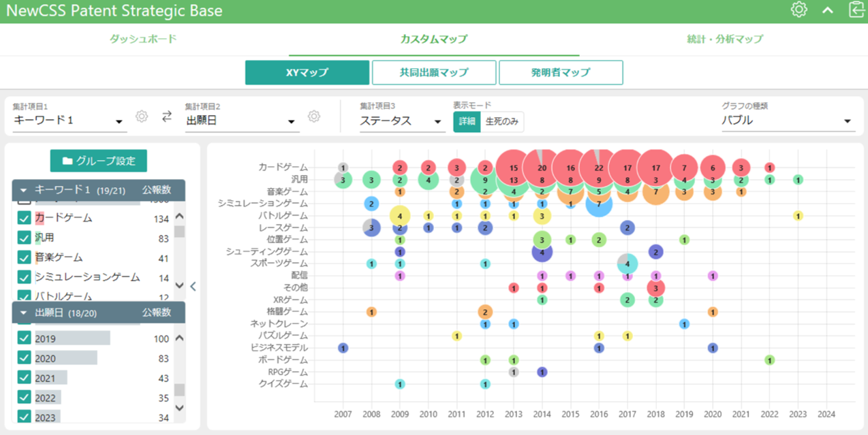Click the 9 bubble 汎用 2012
Viewport: 868px width, 435px height.
[485, 180]
